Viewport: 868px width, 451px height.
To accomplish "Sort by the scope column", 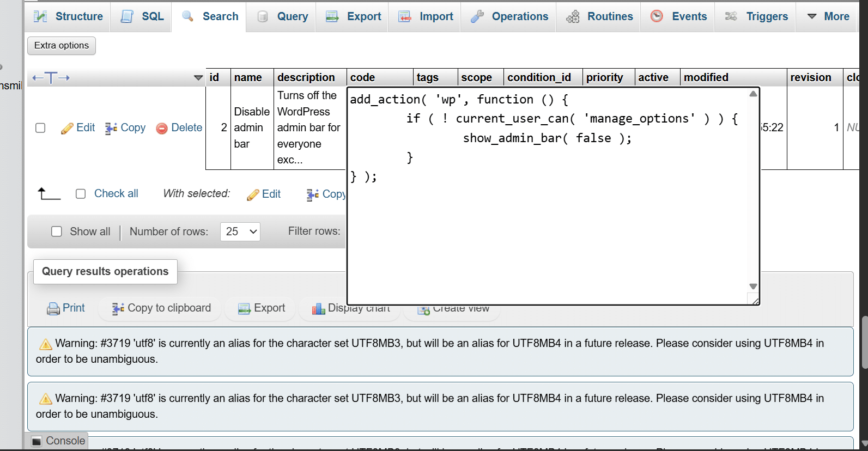I will pyautogui.click(x=477, y=77).
